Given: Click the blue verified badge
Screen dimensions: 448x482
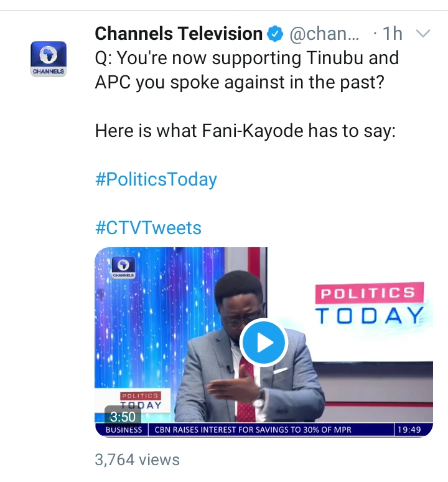Looking at the screenshot, I should (274, 34).
